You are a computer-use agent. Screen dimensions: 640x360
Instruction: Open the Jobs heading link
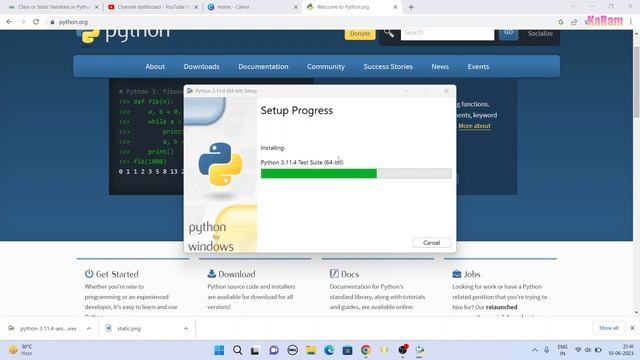point(472,274)
